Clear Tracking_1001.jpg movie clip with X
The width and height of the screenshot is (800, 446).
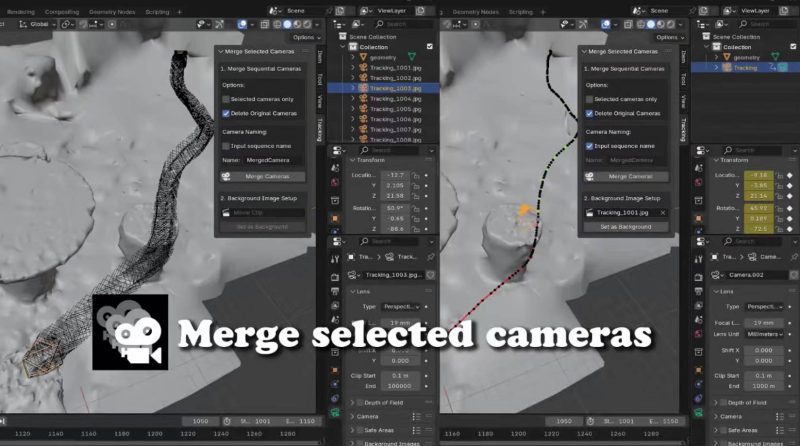(x=663, y=213)
